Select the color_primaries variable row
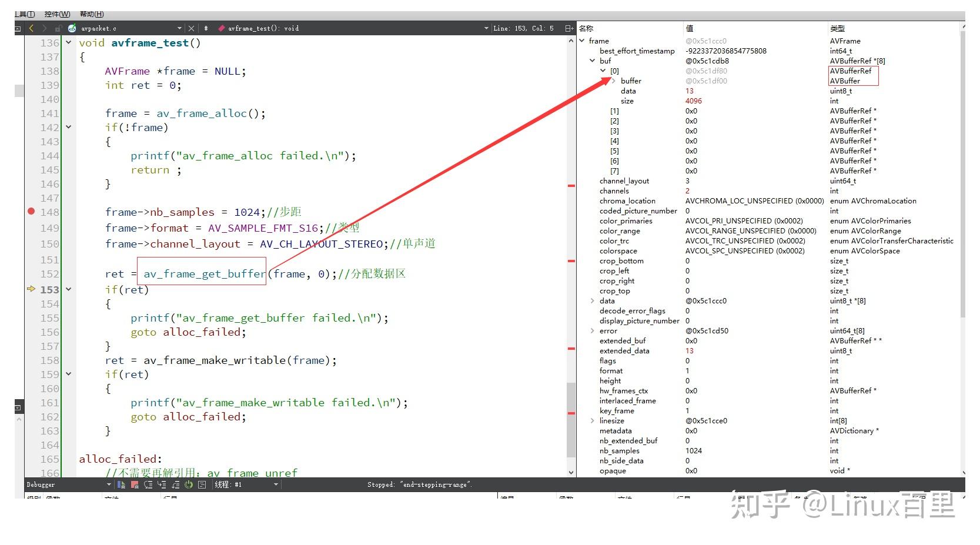The width and height of the screenshot is (980, 545). (768, 221)
